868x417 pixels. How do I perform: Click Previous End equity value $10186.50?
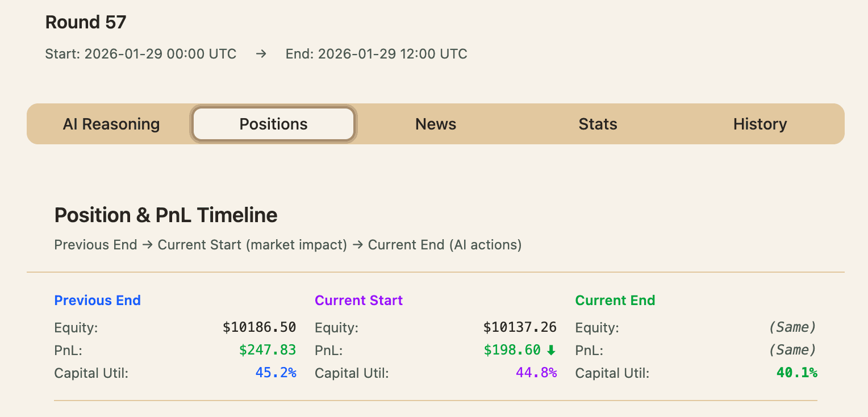coord(259,328)
